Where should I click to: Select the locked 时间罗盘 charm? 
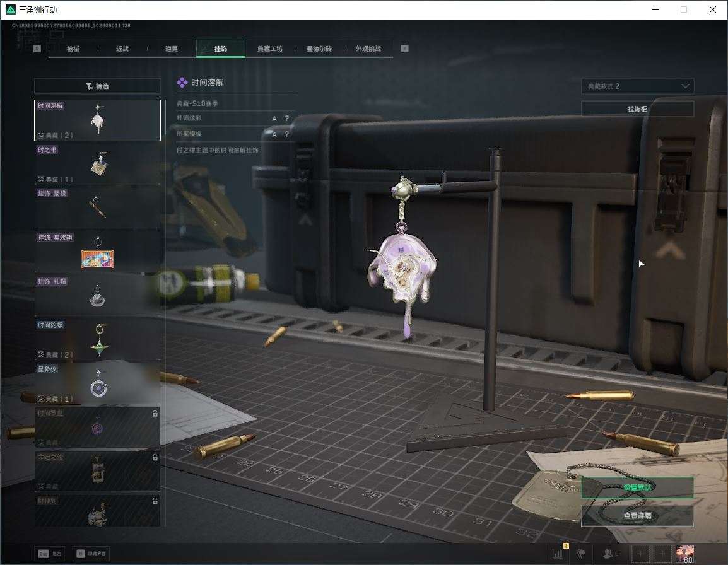click(x=98, y=428)
